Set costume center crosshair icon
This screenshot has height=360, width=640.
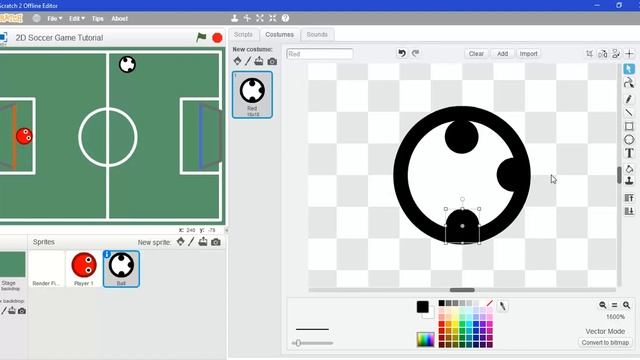click(629, 53)
